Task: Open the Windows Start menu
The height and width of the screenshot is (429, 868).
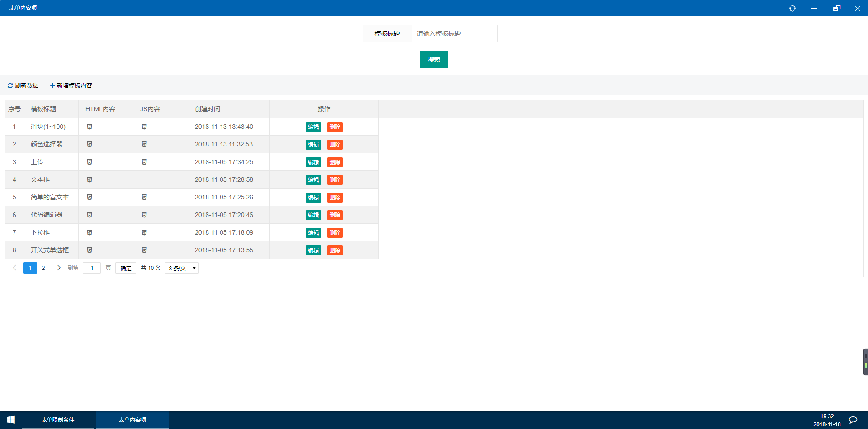Action: (11, 420)
